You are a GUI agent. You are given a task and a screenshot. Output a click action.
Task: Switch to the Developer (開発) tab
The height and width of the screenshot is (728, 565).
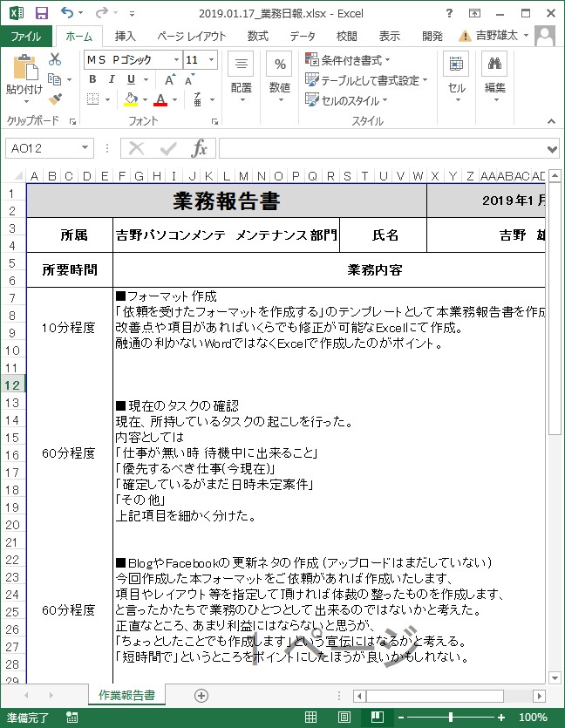coord(432,37)
